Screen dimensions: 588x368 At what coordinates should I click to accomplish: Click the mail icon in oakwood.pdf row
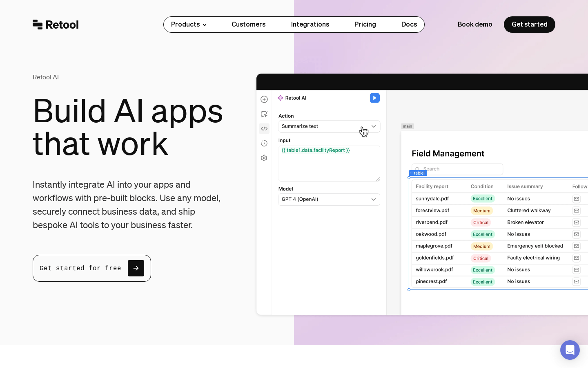click(x=577, y=234)
